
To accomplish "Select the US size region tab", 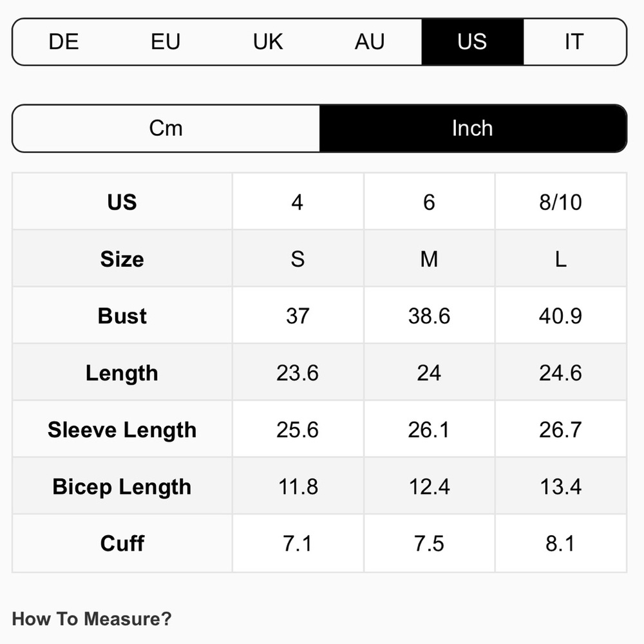I will coord(472,42).
